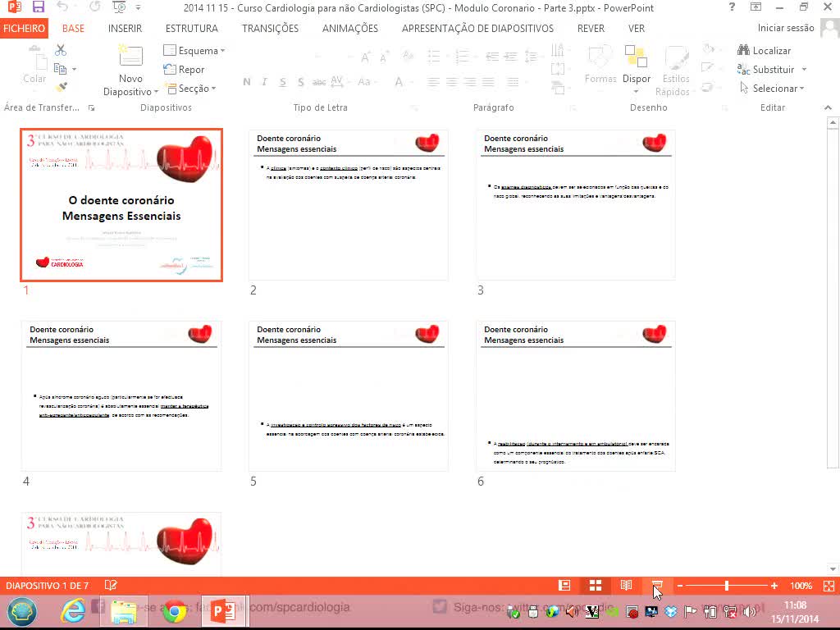This screenshot has width=840, height=630.
Task: Open File Explorer from the taskbar
Action: (124, 611)
